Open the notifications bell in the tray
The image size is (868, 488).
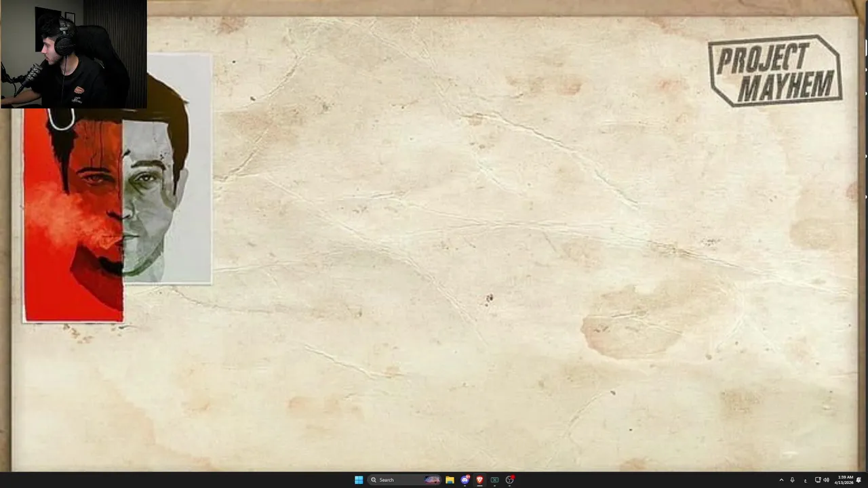tap(859, 480)
